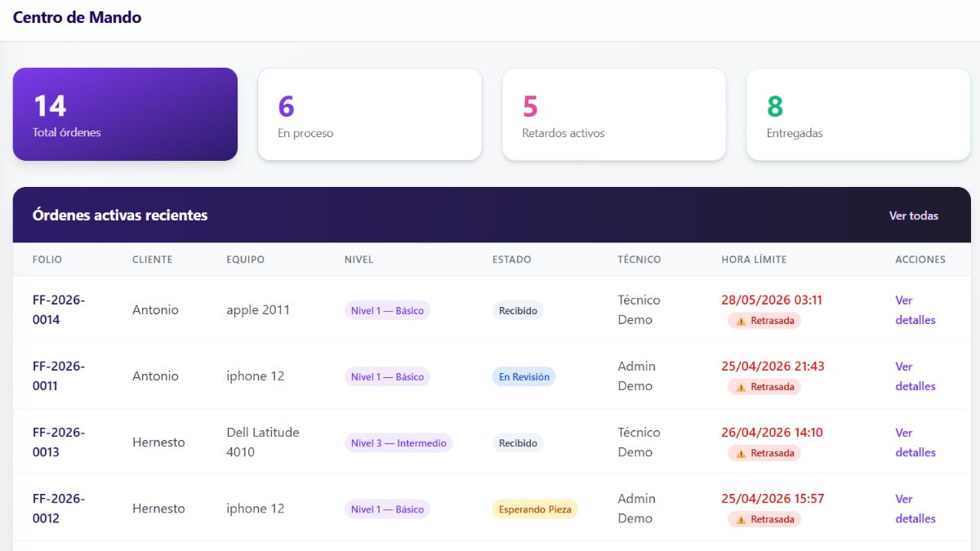Click the CLIENTE column header
Image resolution: width=980 pixels, height=551 pixels.
(x=153, y=260)
